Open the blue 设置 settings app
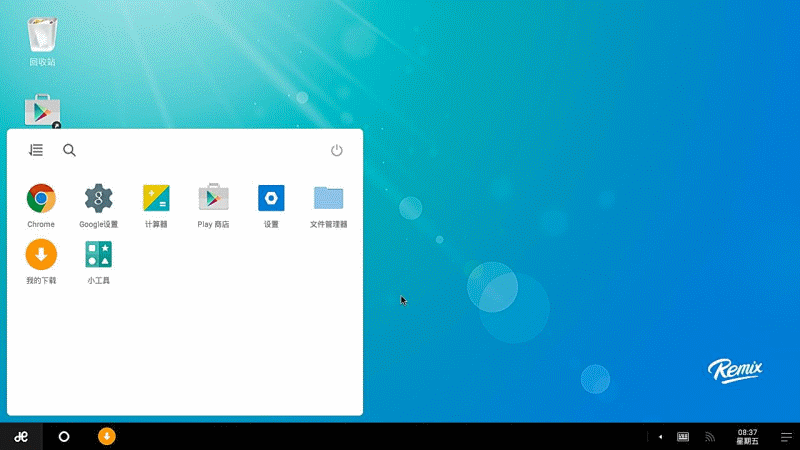The image size is (800, 450). (271, 205)
